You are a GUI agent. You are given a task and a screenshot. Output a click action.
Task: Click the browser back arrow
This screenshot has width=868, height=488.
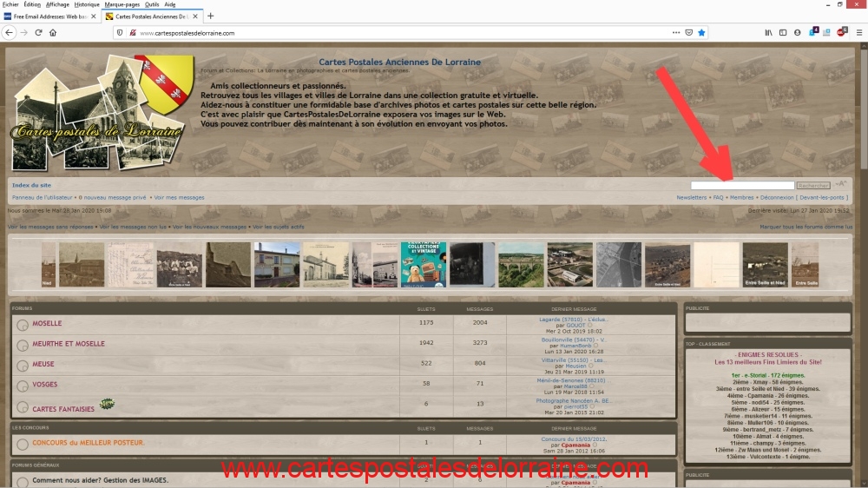9,32
